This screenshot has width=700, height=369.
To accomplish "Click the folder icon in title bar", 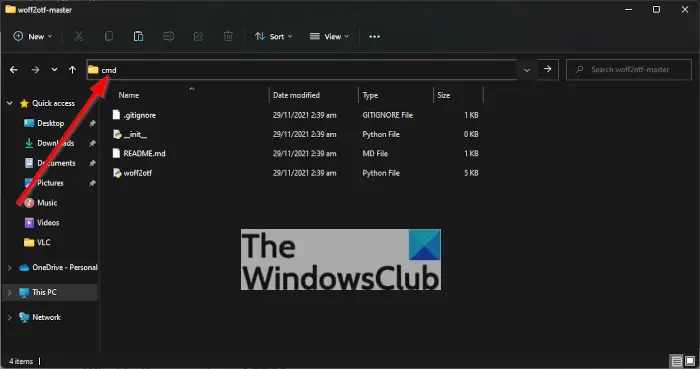I will [x=10, y=9].
